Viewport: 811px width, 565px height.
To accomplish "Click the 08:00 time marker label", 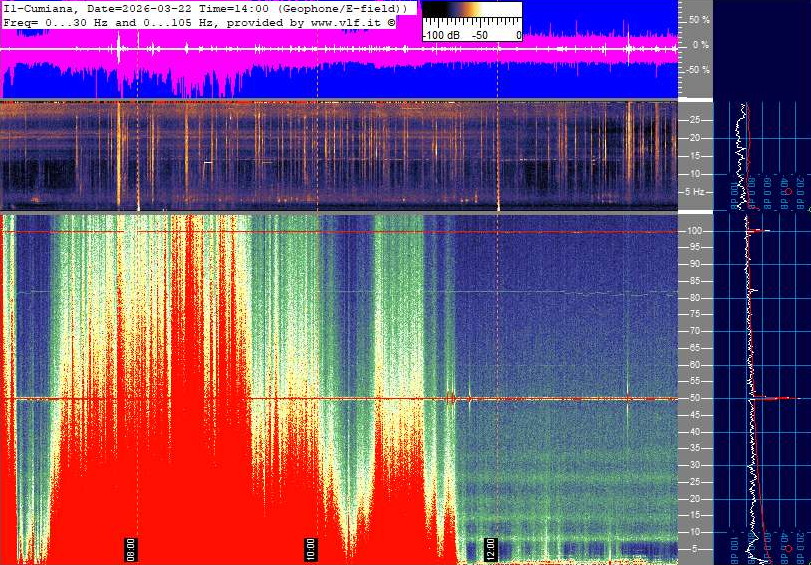I will coord(130,549).
